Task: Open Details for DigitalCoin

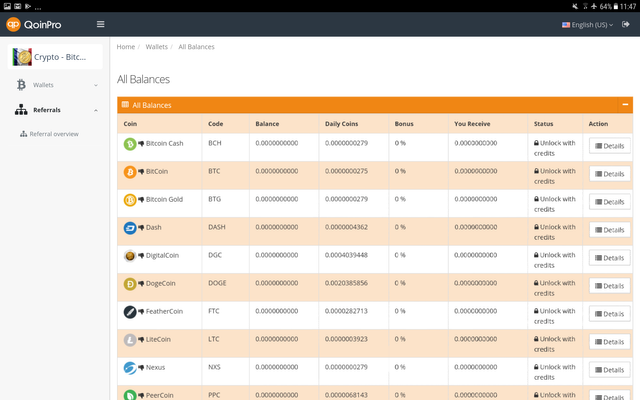Action: 609,258
